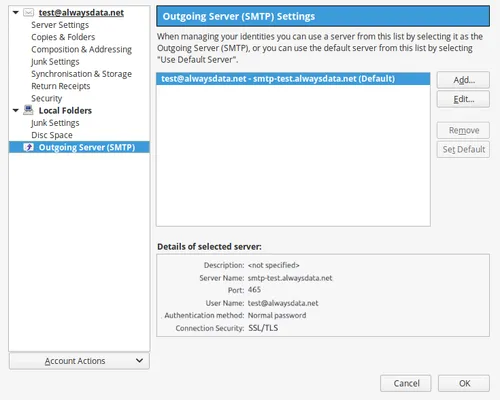
Task: Select Outgoing Server (SMTP) in sidebar
Action: [x=79, y=147]
